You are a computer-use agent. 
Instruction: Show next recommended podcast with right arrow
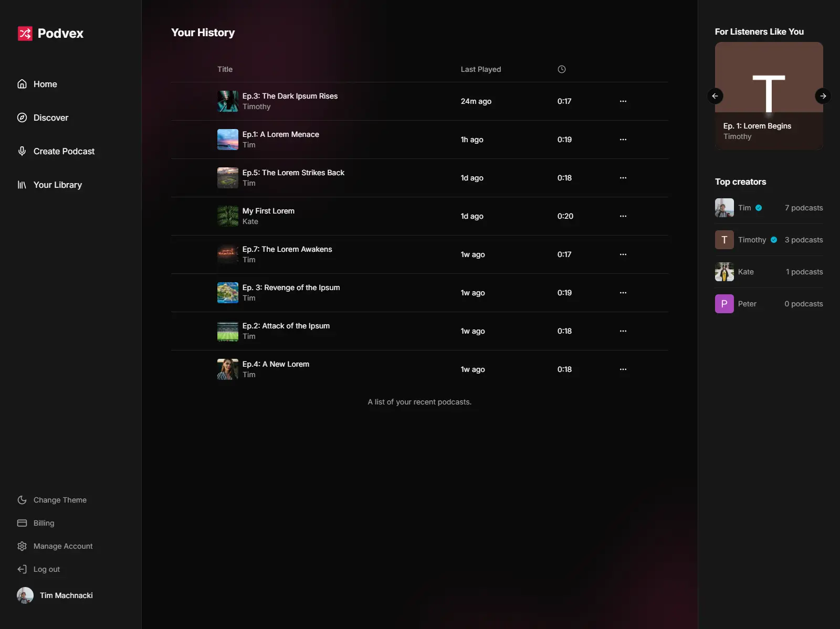click(823, 96)
